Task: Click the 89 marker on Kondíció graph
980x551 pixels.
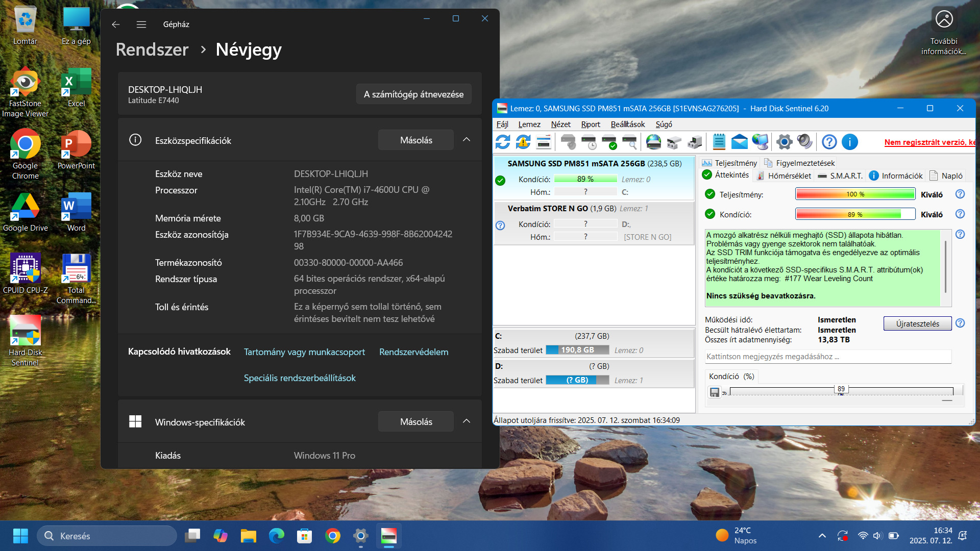Action: (841, 389)
